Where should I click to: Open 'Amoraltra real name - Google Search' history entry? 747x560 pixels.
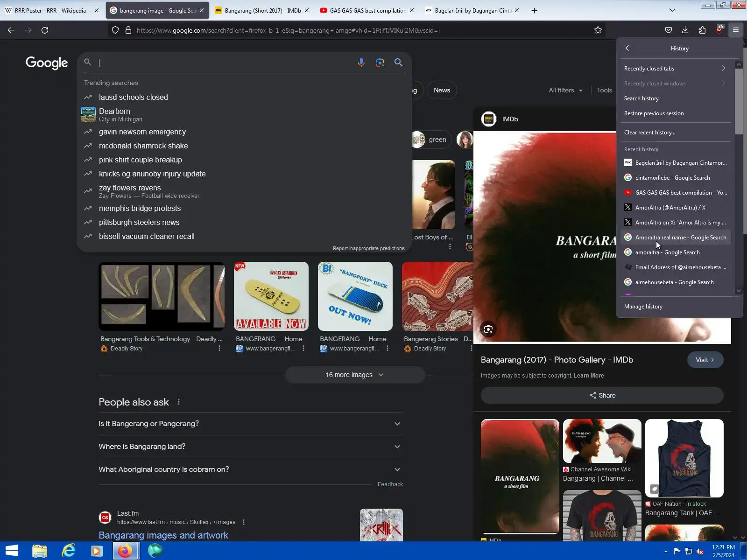pyautogui.click(x=675, y=238)
